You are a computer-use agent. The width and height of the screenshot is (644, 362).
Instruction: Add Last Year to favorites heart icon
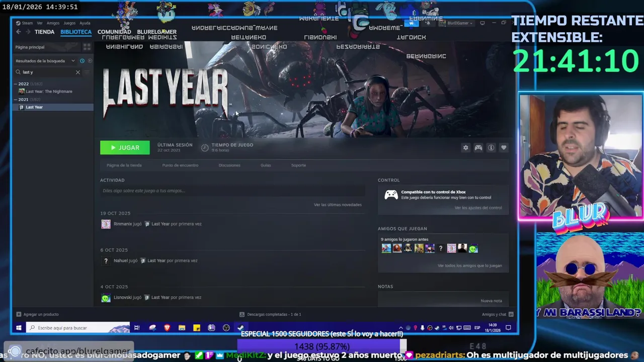(504, 147)
